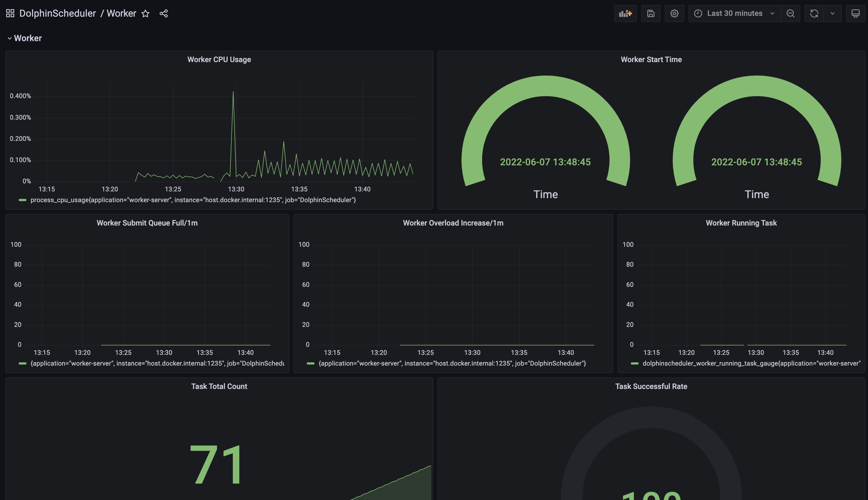Click the Worker breadcrumb title
The width and height of the screenshot is (868, 500).
[x=121, y=13]
